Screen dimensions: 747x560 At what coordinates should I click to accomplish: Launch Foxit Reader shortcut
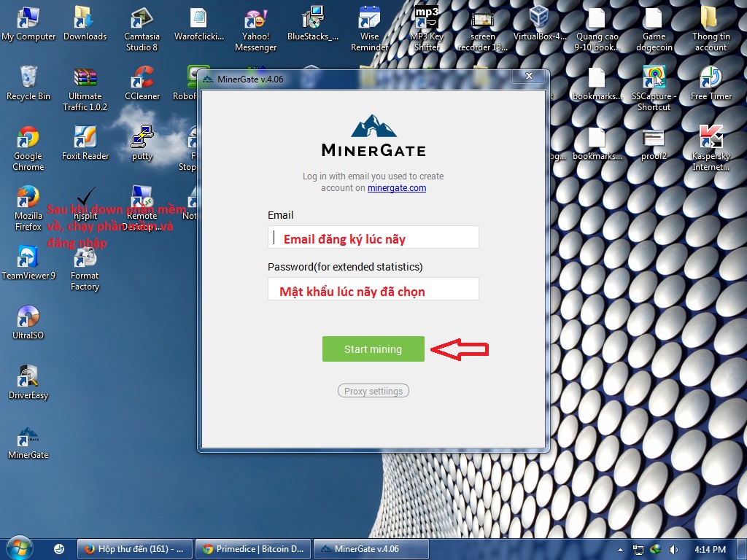pyautogui.click(x=85, y=143)
